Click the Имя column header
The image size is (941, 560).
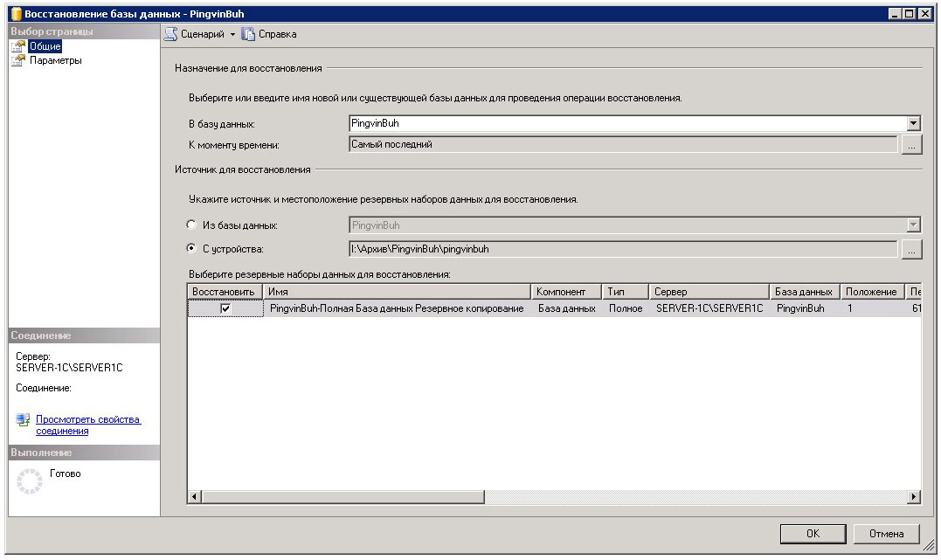coord(396,292)
